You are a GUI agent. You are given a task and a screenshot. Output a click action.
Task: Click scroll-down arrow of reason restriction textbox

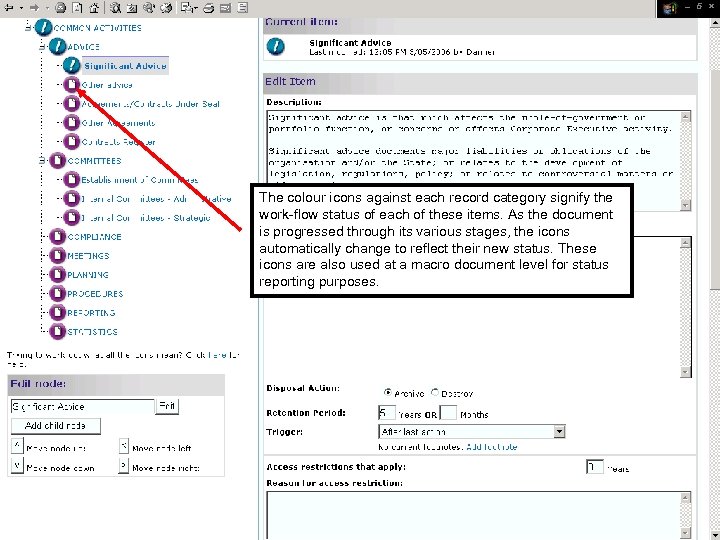(685, 533)
